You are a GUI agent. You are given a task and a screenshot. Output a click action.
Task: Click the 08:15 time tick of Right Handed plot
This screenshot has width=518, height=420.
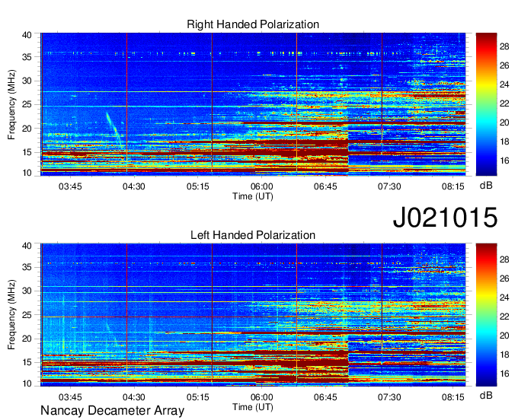(453, 186)
